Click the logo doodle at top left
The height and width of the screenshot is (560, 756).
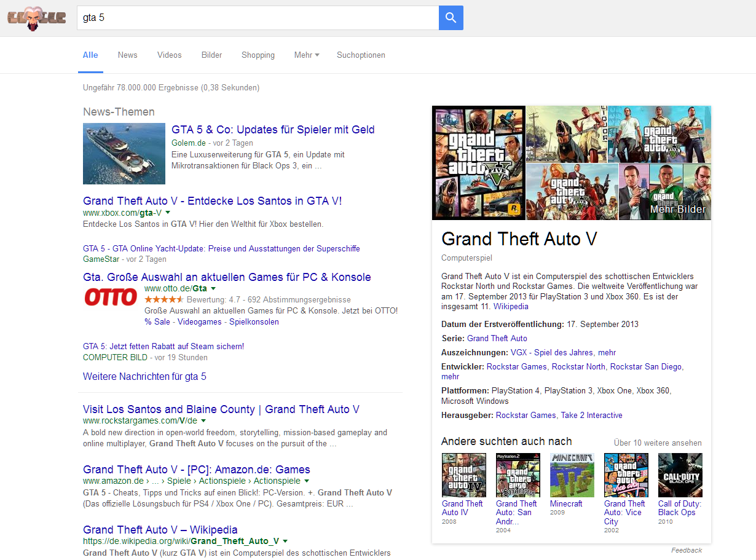tap(36, 18)
